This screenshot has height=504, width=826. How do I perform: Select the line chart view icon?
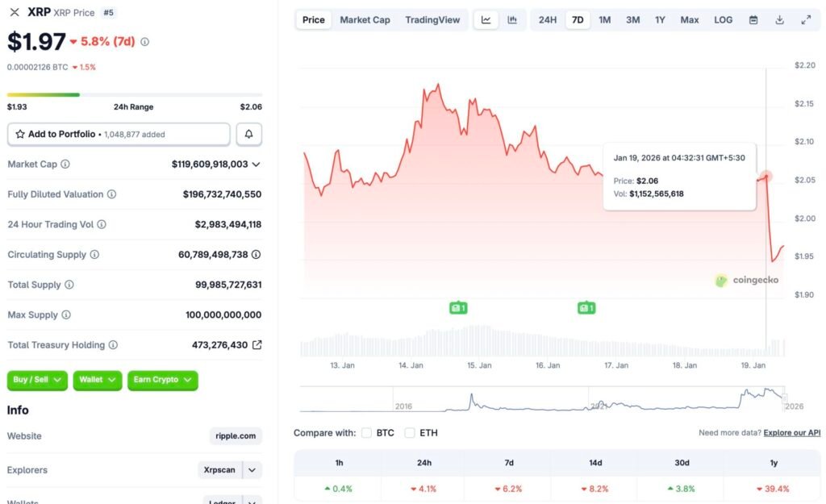(486, 19)
